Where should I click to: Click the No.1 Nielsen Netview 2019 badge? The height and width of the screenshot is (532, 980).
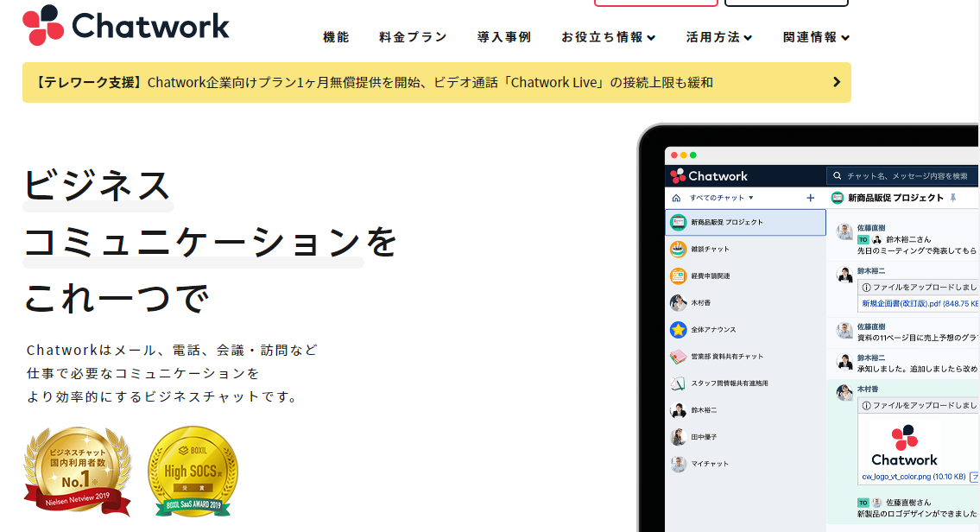[x=78, y=471]
